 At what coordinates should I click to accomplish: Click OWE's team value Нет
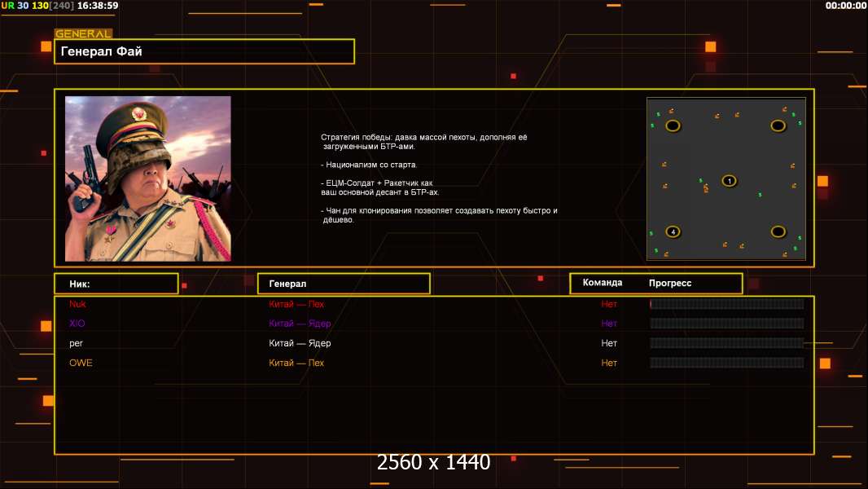tap(609, 363)
